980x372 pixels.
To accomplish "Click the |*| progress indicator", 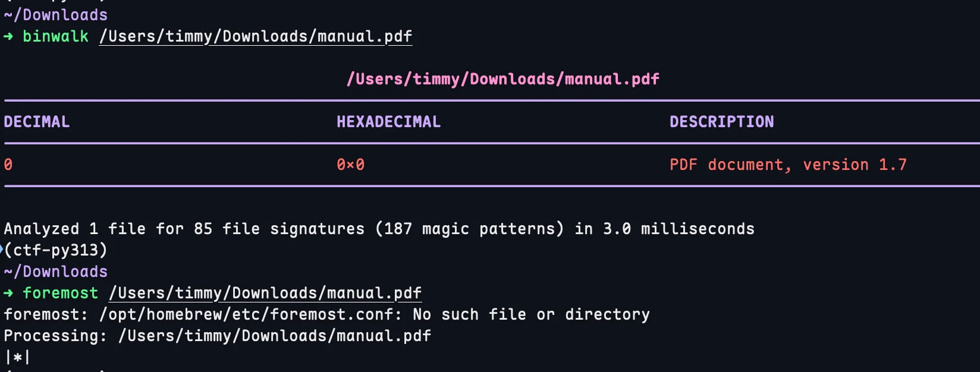I will click(x=17, y=358).
